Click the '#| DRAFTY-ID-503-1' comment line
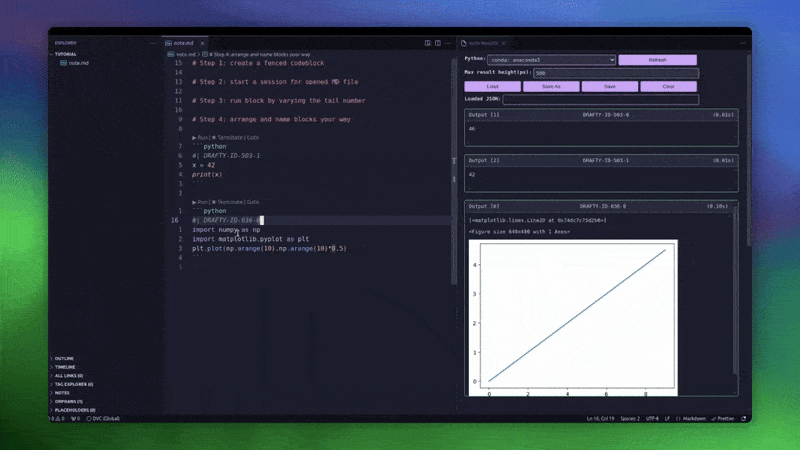 (226, 156)
